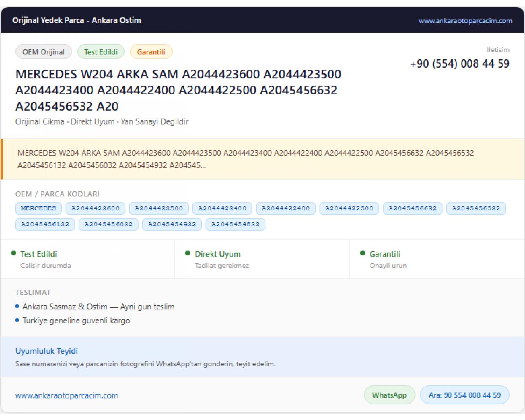Image resolution: width=525 pixels, height=420 pixels.
Task: Open the footer www.ankaraotoparcacim.com link
Action: coord(67,395)
